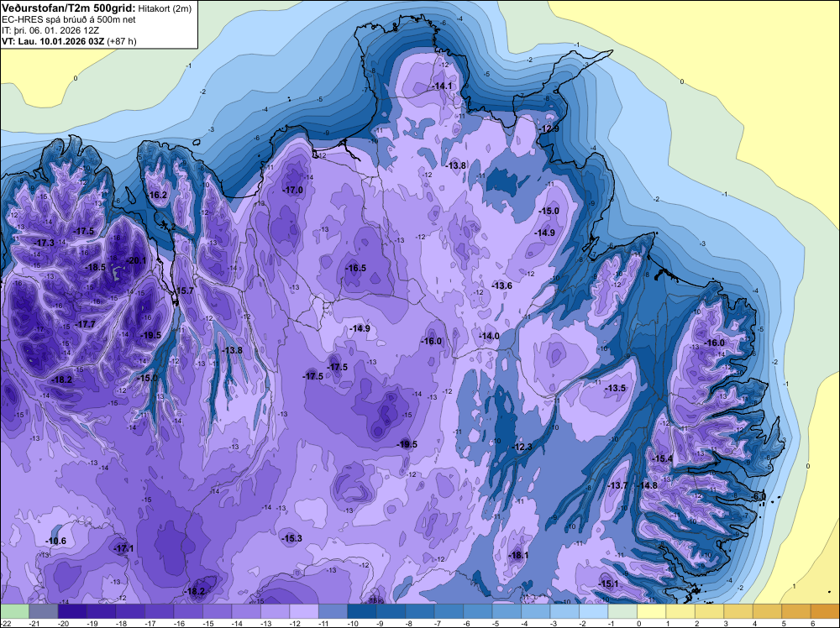Viewport: 840px width, 628px height.
Task: Click the -6.0 temperature label
Action: [x=759, y=497]
